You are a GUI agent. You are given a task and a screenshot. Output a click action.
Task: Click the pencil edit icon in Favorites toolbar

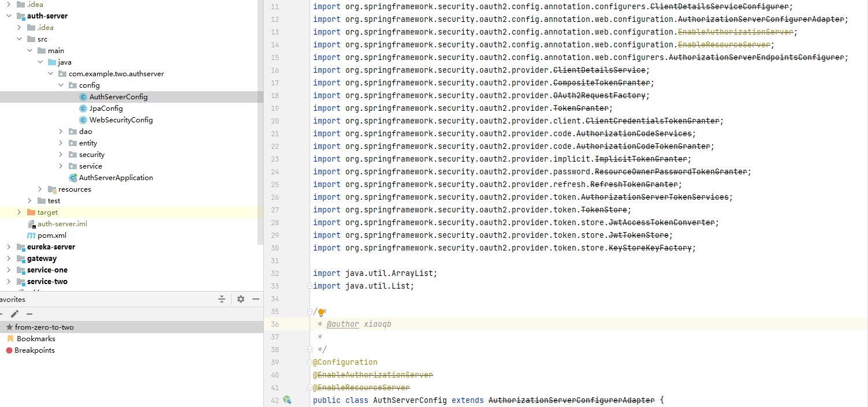15,313
